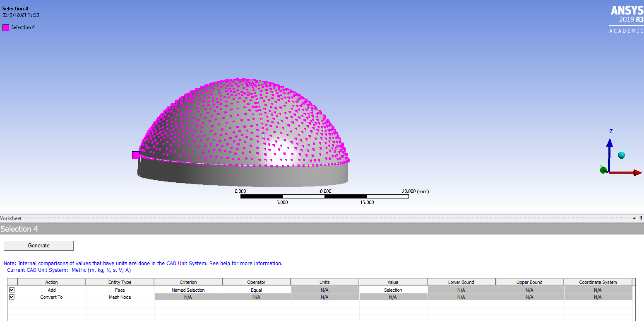This screenshot has width=644, height=329.
Task: Click the magenta Selection 4 legend swatch
Action: pos(6,28)
